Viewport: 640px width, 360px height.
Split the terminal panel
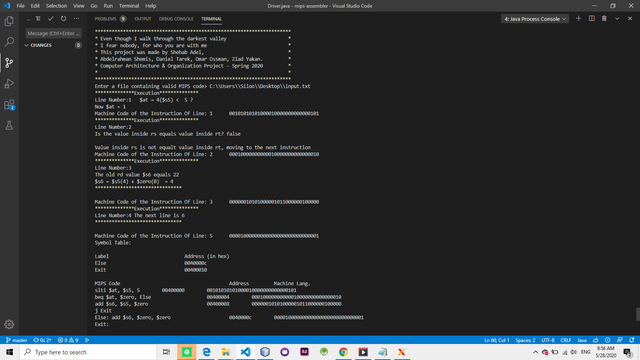(591, 18)
